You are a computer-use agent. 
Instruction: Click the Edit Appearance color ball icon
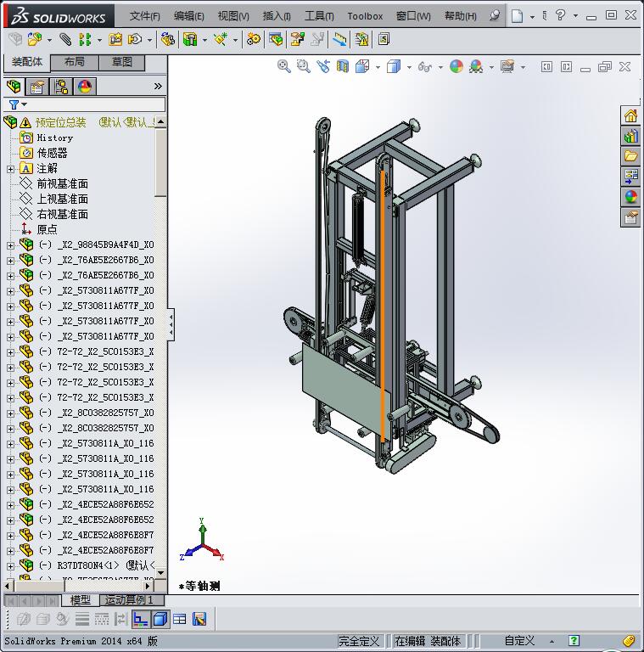456,66
